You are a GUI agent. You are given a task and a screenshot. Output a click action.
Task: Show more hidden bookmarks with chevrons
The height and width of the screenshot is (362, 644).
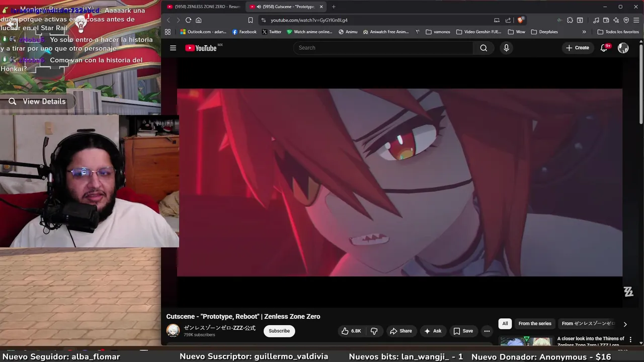click(584, 32)
